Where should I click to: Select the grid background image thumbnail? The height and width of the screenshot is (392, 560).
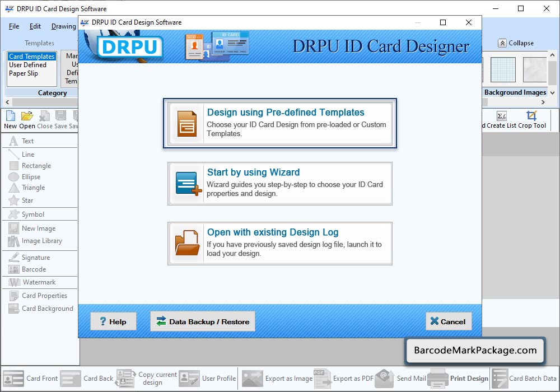[x=503, y=69]
